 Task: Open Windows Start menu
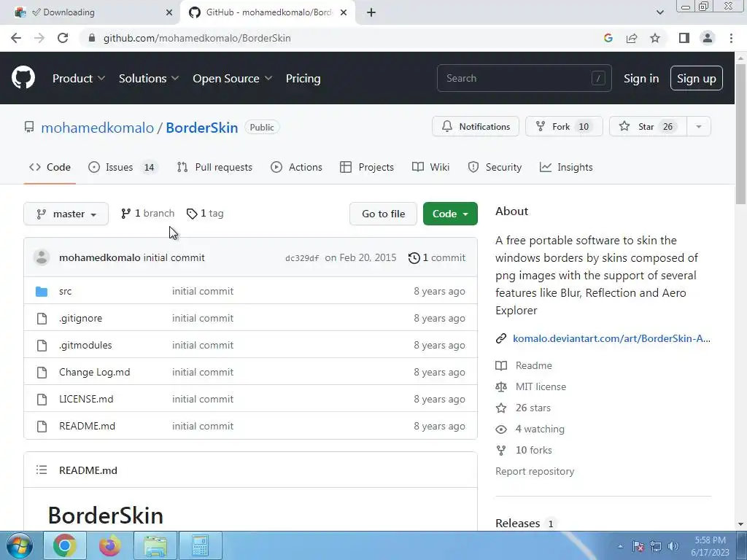pyautogui.click(x=20, y=545)
